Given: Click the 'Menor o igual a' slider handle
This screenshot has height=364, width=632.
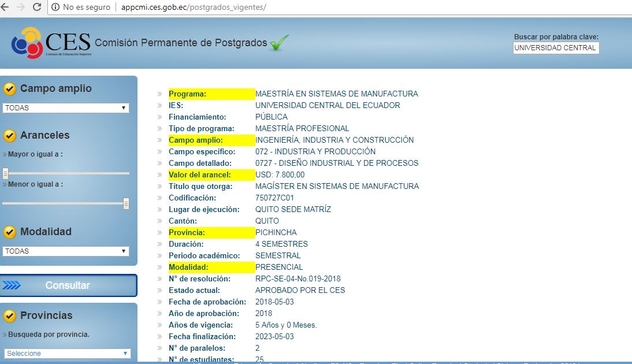Looking at the screenshot, I should coord(126,203).
